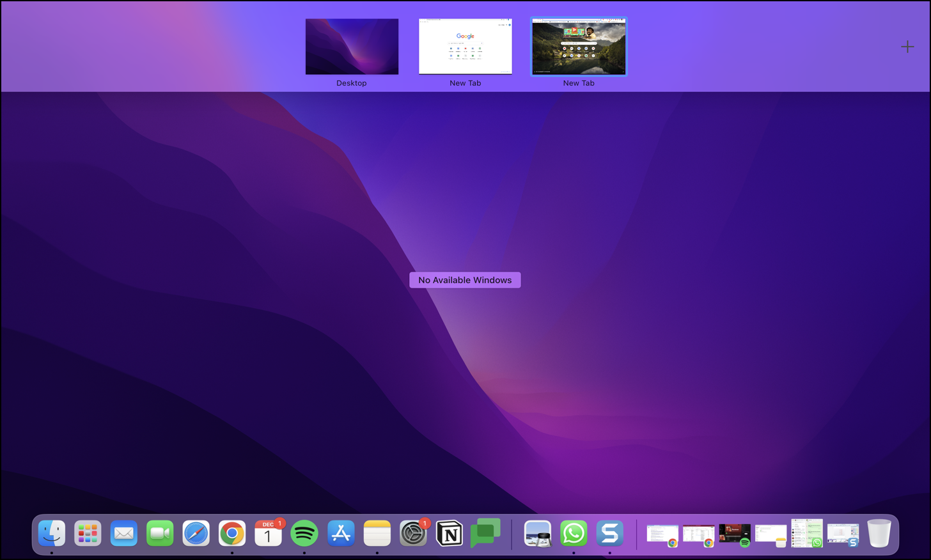Open Safari browser from the Dock

tap(196, 533)
